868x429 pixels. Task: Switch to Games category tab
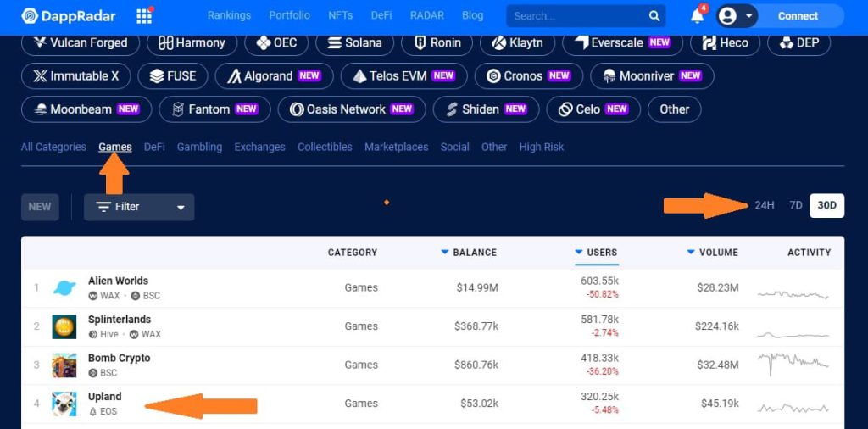[x=115, y=147]
